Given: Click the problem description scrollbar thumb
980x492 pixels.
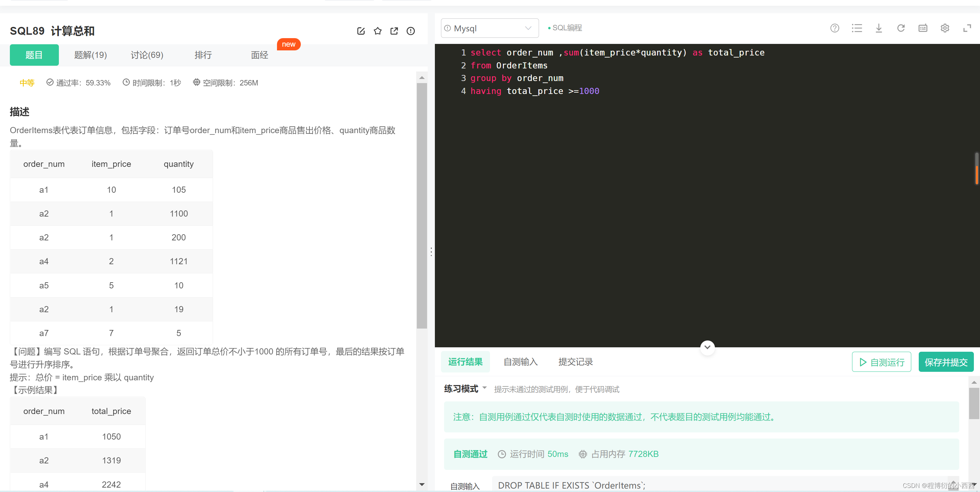Looking at the screenshot, I should click(422, 206).
